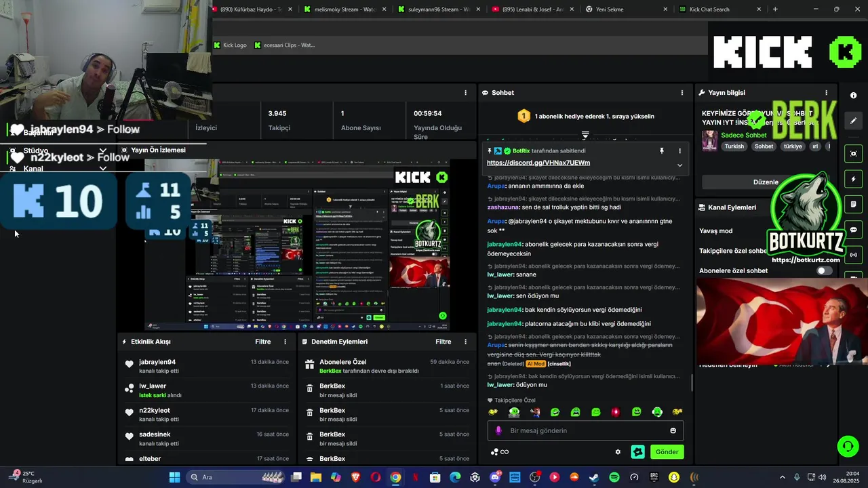
Task: Open the info icon in right sidebar
Action: [853, 96]
